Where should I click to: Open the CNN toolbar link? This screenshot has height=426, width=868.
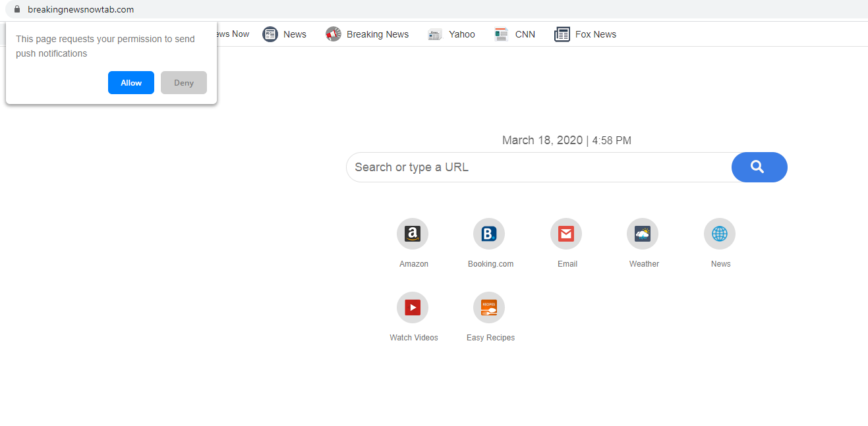[525, 34]
